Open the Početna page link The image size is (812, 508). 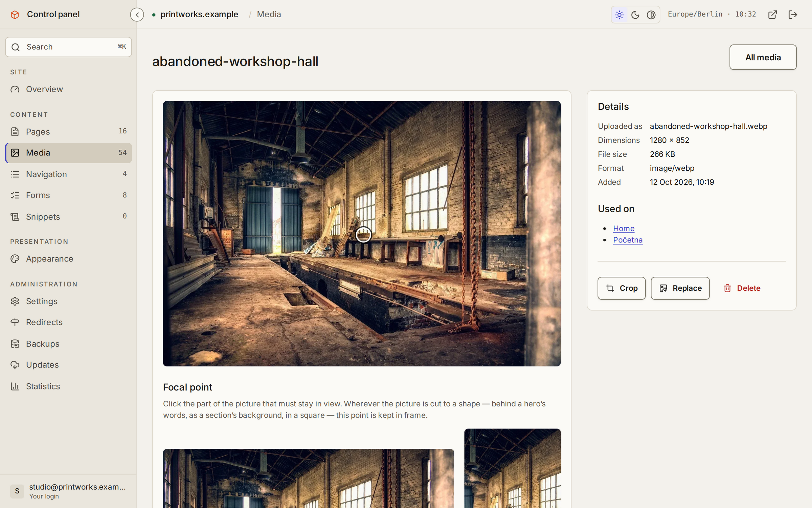628,240
